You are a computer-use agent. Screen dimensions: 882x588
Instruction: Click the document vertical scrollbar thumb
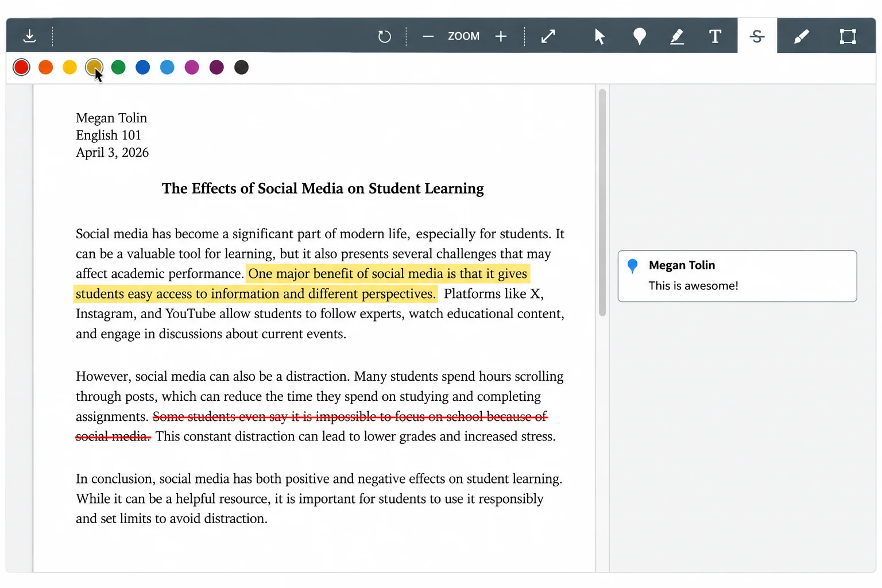[x=602, y=202]
